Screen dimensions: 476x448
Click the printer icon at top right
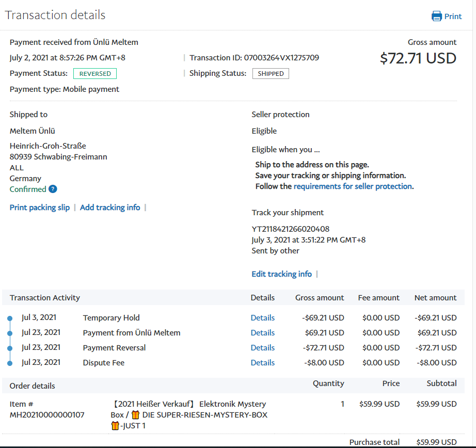pyautogui.click(x=437, y=16)
